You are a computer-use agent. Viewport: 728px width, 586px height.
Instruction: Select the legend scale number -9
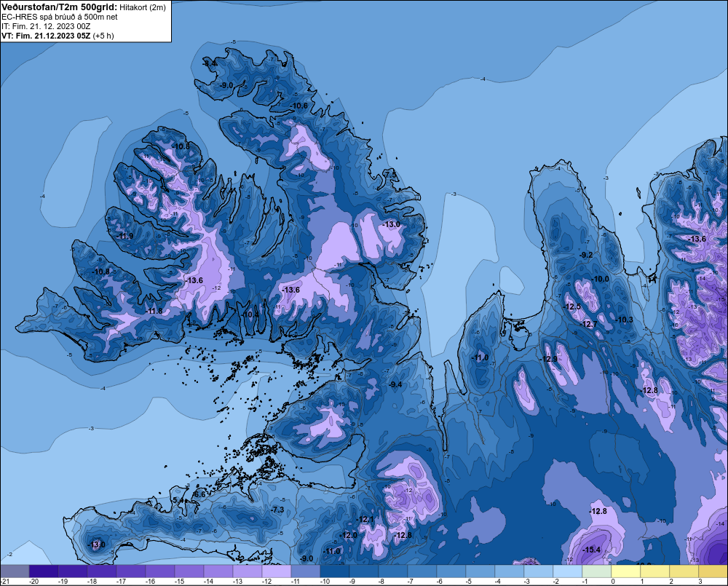pyautogui.click(x=352, y=582)
